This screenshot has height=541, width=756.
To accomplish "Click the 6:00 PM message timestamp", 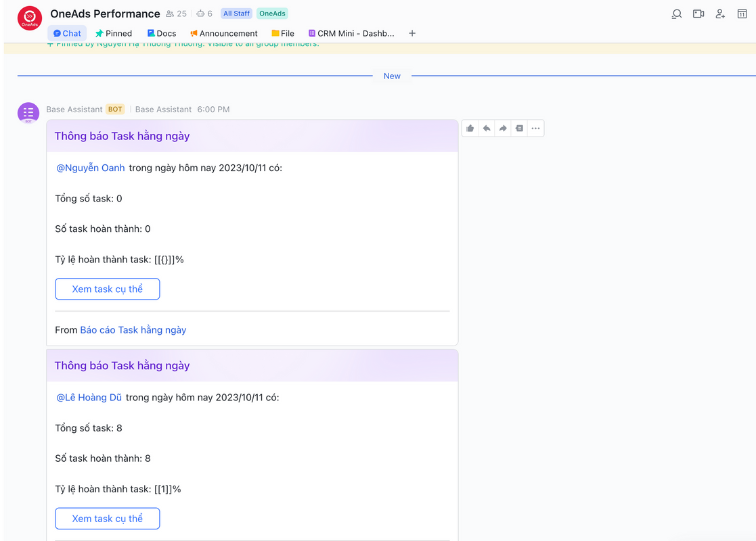I will [x=213, y=110].
